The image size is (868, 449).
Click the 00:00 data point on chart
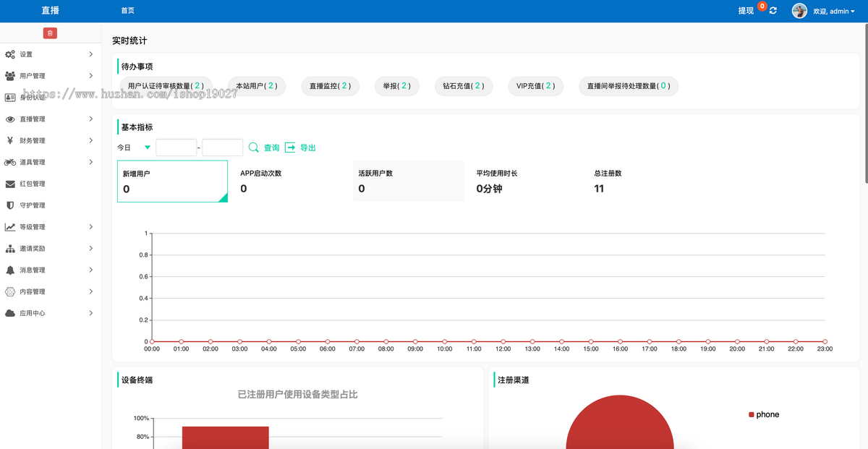[152, 341]
